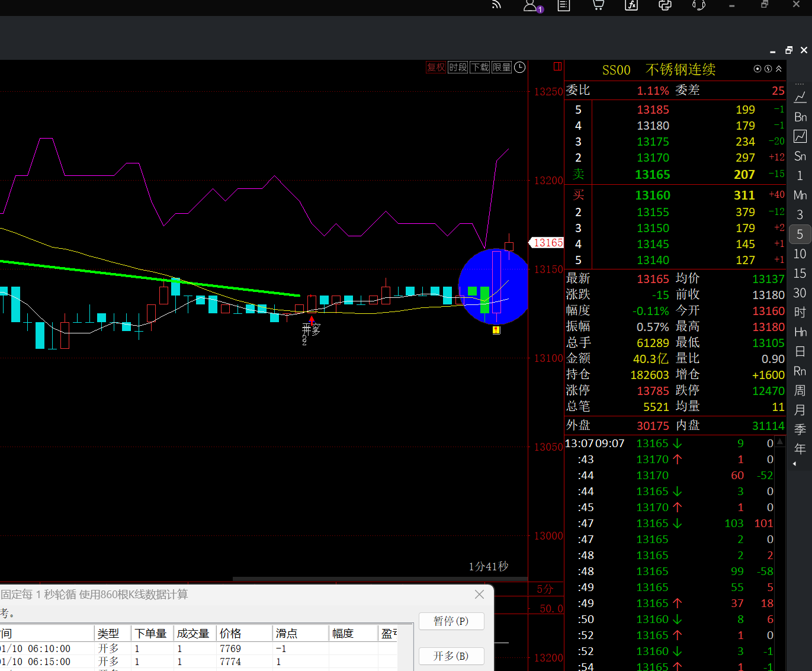Open the headset customer service icon

pyautogui.click(x=699, y=5)
